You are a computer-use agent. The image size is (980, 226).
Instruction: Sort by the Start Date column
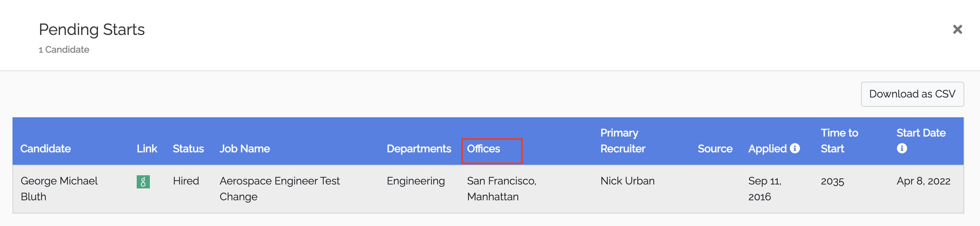point(921,133)
